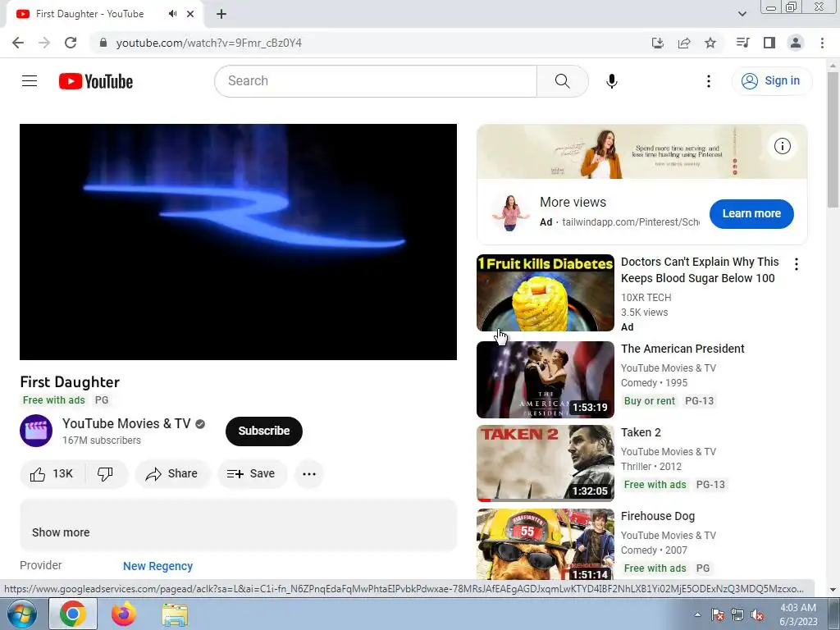This screenshot has width=840, height=630.
Task: Click install app icon in address bar
Action: coord(657,43)
